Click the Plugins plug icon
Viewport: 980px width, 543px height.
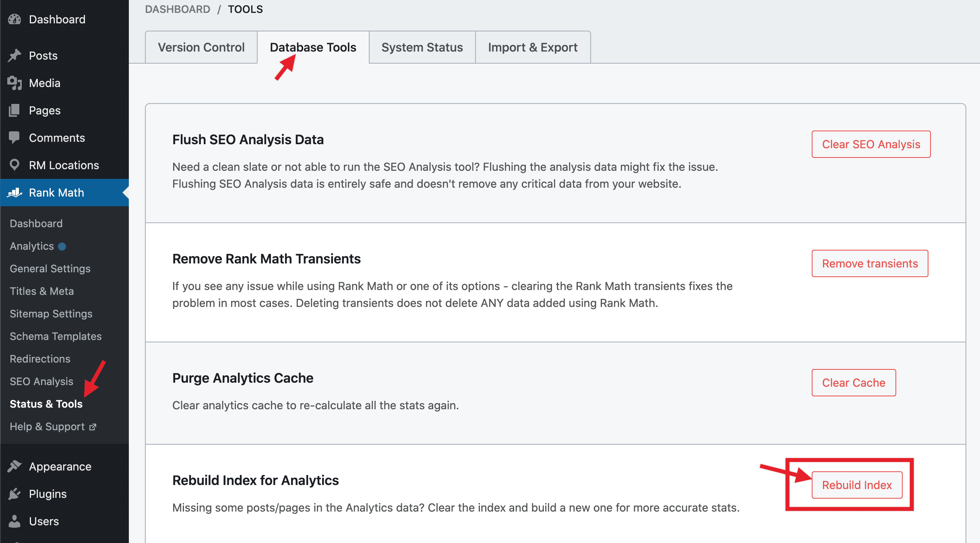[14, 494]
